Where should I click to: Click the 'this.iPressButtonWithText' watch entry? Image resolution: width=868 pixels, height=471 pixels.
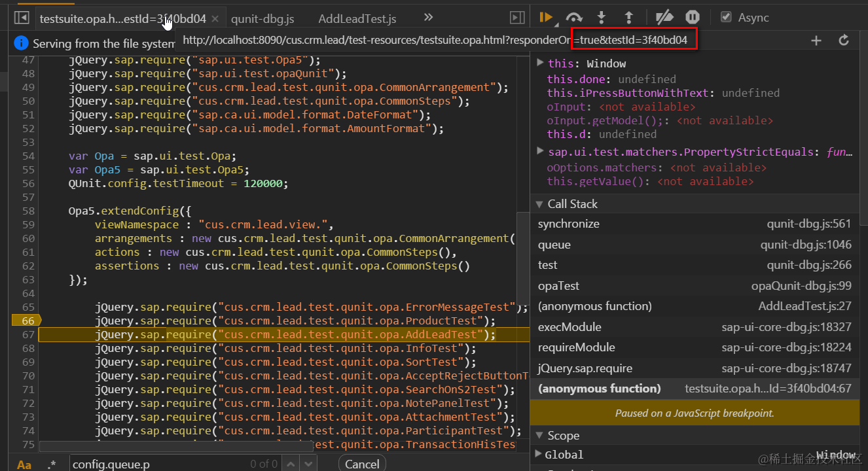tap(663, 93)
